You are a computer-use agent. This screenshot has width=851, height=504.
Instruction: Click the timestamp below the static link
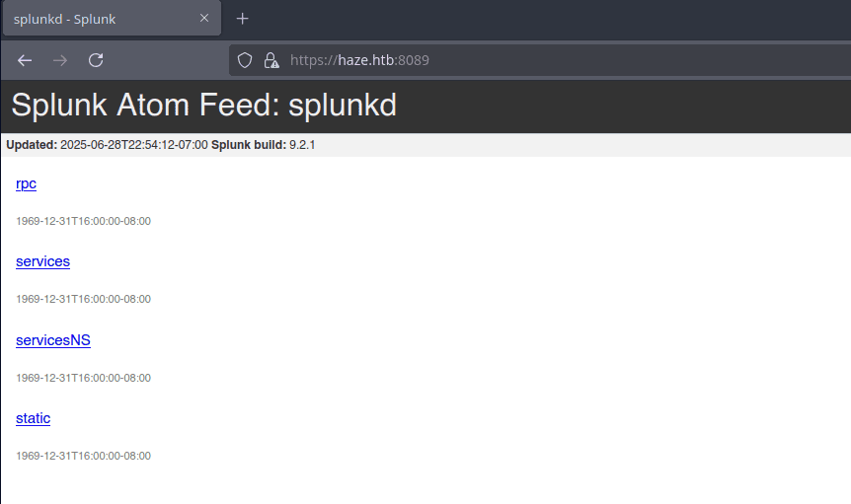83,456
